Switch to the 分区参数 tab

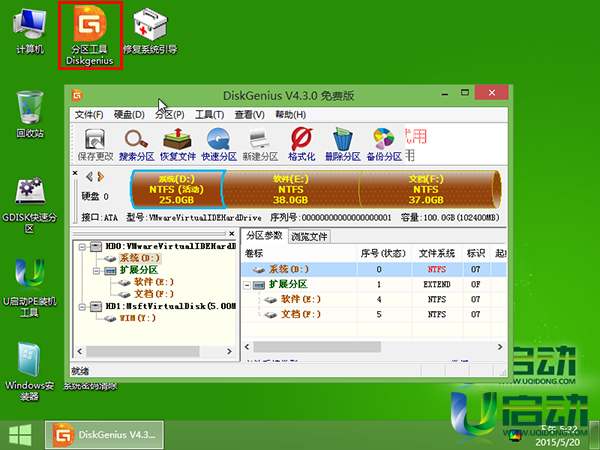[x=264, y=236]
